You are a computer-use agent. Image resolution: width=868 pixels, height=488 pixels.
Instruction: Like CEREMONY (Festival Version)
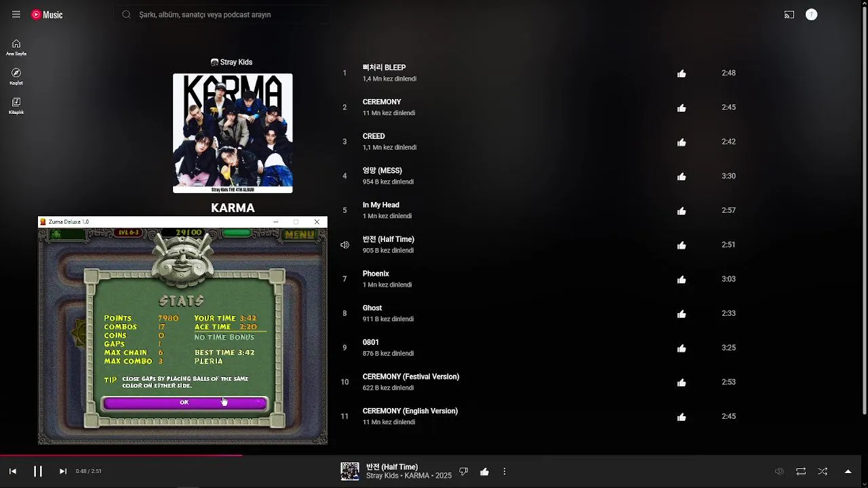pos(682,382)
